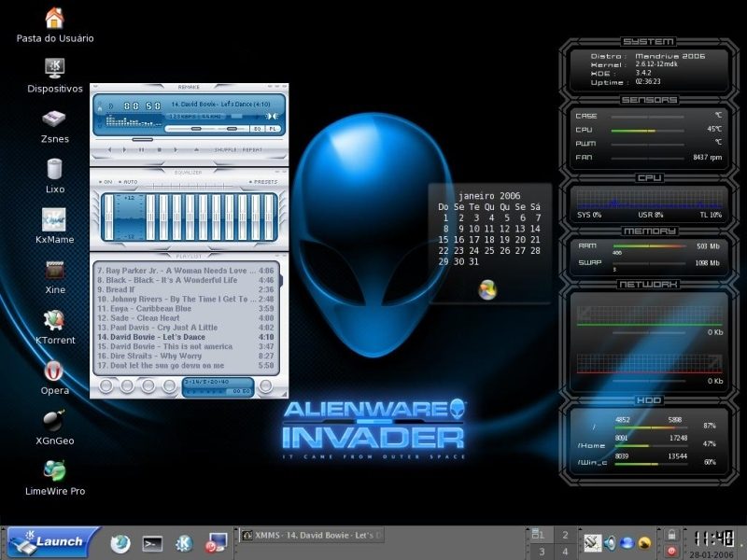Image resolution: width=747 pixels, height=560 pixels.
Task: Switch to virtual desktop 1 in pager
Action: click(x=542, y=535)
